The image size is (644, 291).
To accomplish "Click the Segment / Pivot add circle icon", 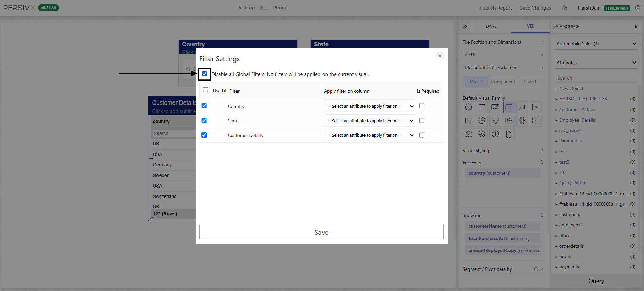I will [x=536, y=269].
